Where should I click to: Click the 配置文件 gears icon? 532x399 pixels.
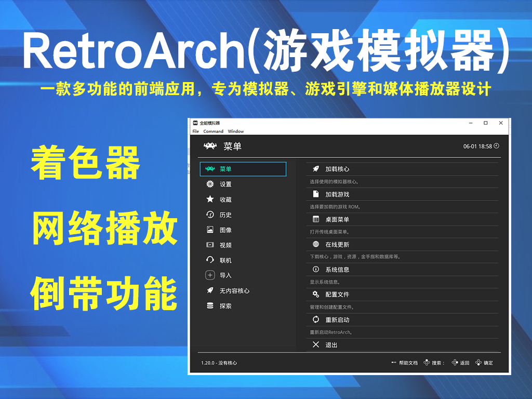click(316, 294)
